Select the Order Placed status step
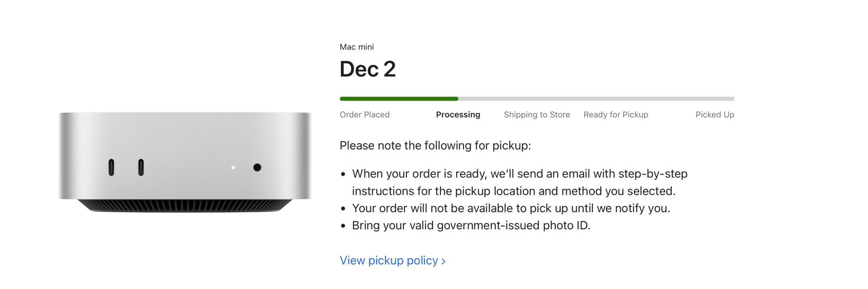The width and height of the screenshot is (868, 289). pyautogui.click(x=365, y=115)
